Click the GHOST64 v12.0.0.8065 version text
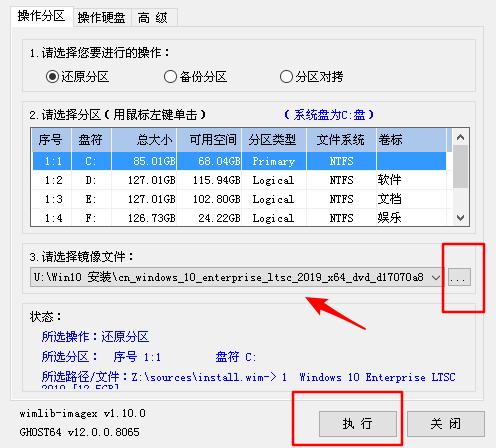 coord(79,432)
